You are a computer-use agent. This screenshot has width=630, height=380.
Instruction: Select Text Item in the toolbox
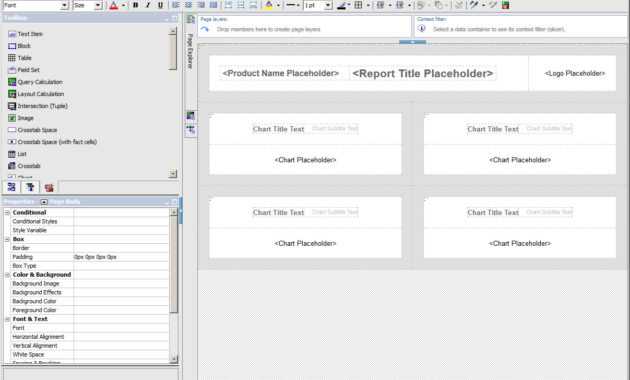(x=25, y=34)
